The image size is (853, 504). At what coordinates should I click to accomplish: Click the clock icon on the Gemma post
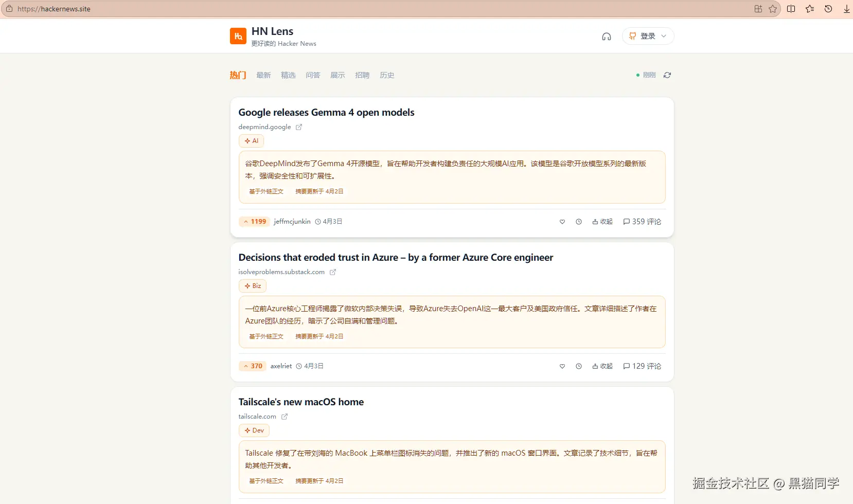579,222
